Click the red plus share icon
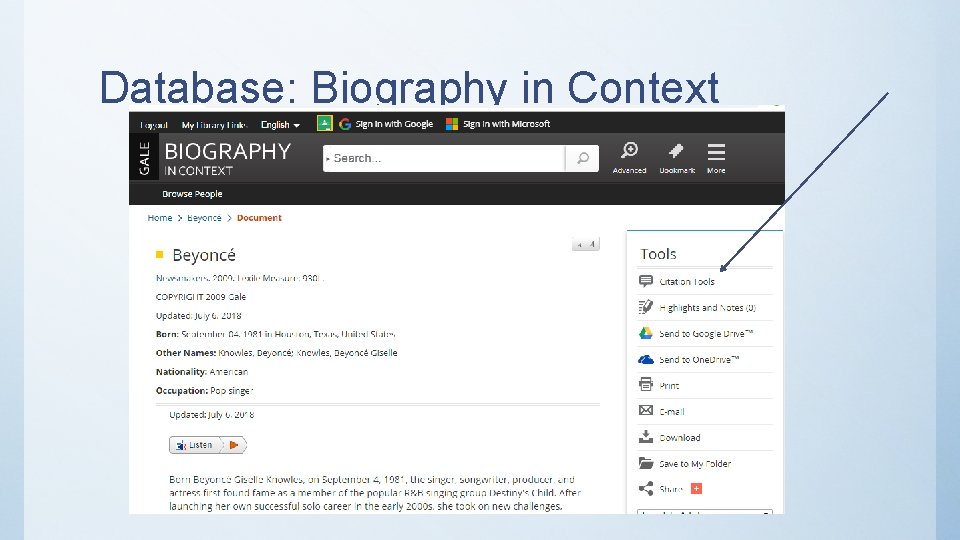 click(696, 489)
